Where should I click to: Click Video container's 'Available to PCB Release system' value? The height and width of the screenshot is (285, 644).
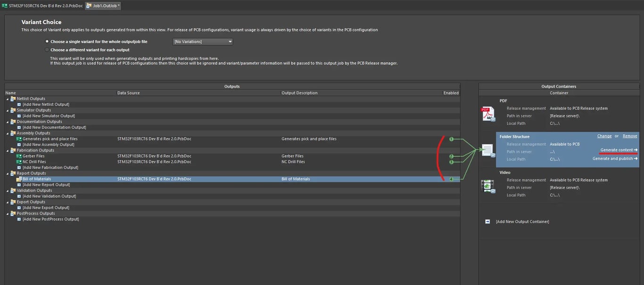[578, 180]
